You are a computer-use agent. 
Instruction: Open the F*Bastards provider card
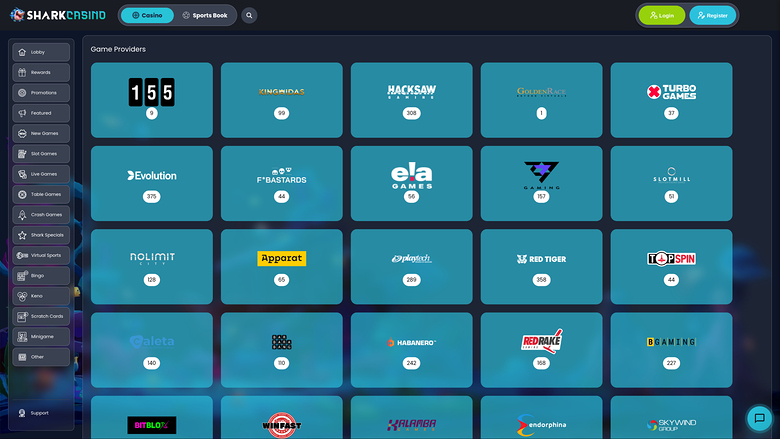click(x=282, y=183)
